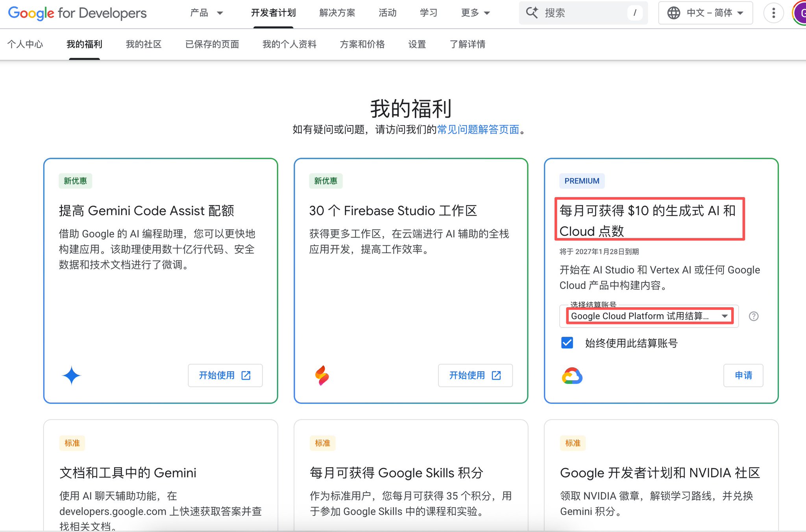Click the Google Cloud logo icon
The width and height of the screenshot is (806, 532).
[572, 376]
